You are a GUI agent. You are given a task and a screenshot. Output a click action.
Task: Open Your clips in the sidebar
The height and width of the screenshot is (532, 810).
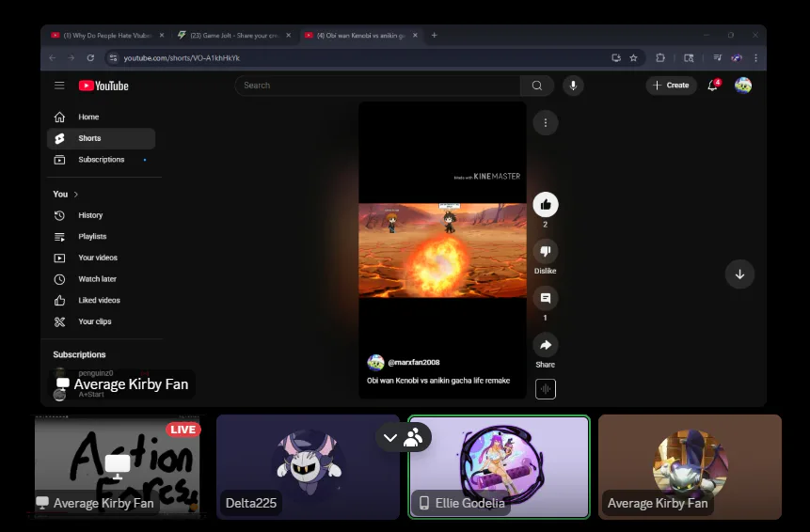pyautogui.click(x=102, y=321)
